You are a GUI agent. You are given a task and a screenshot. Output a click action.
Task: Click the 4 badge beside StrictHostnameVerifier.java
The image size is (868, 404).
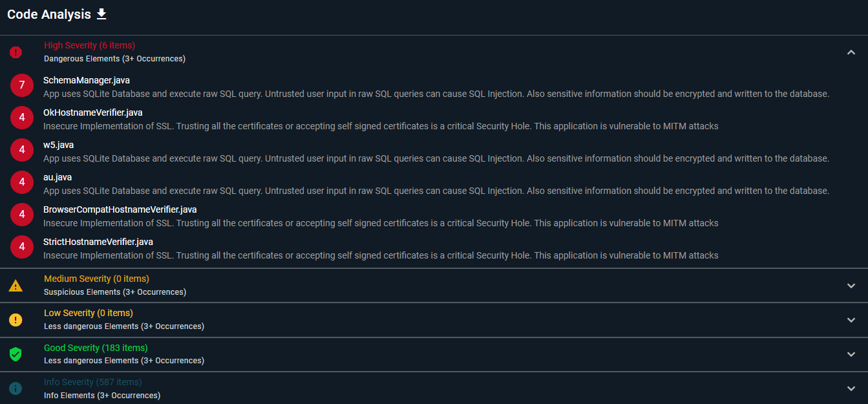tap(22, 247)
